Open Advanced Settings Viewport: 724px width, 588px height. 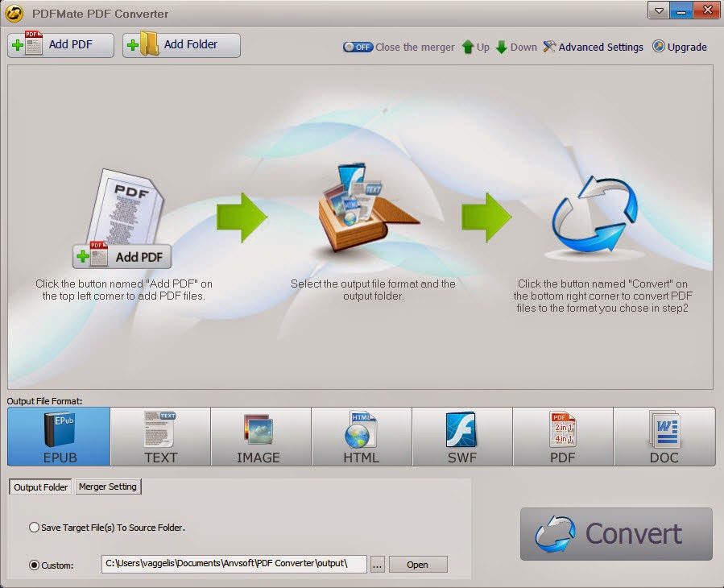point(594,47)
